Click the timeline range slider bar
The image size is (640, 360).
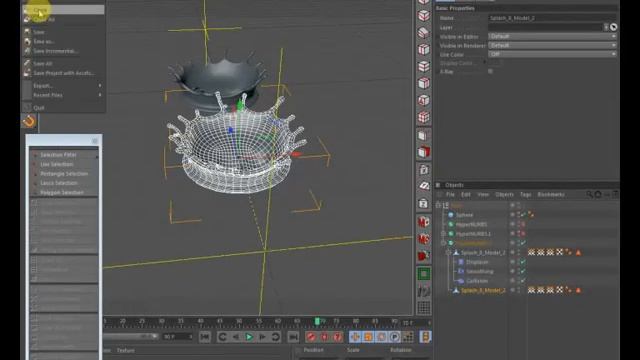(x=131, y=336)
